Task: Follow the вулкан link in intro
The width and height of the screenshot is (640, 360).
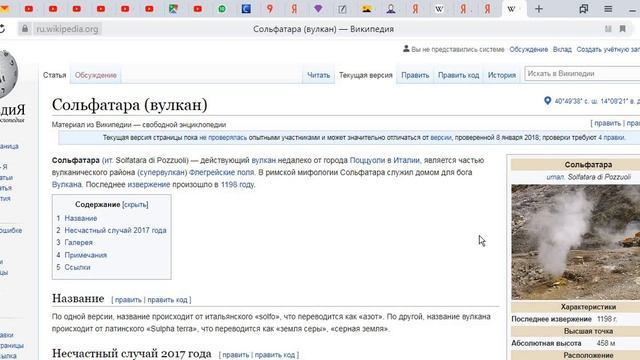Action: tap(264, 160)
